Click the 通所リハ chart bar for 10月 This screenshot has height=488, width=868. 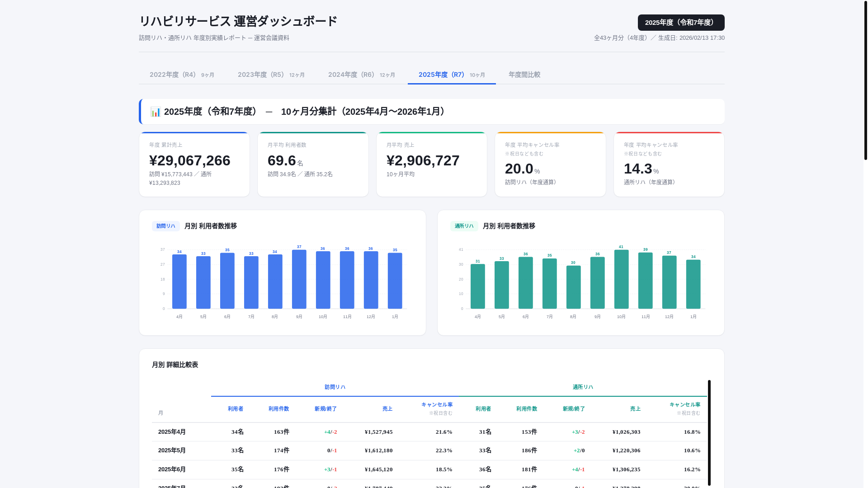(x=622, y=279)
